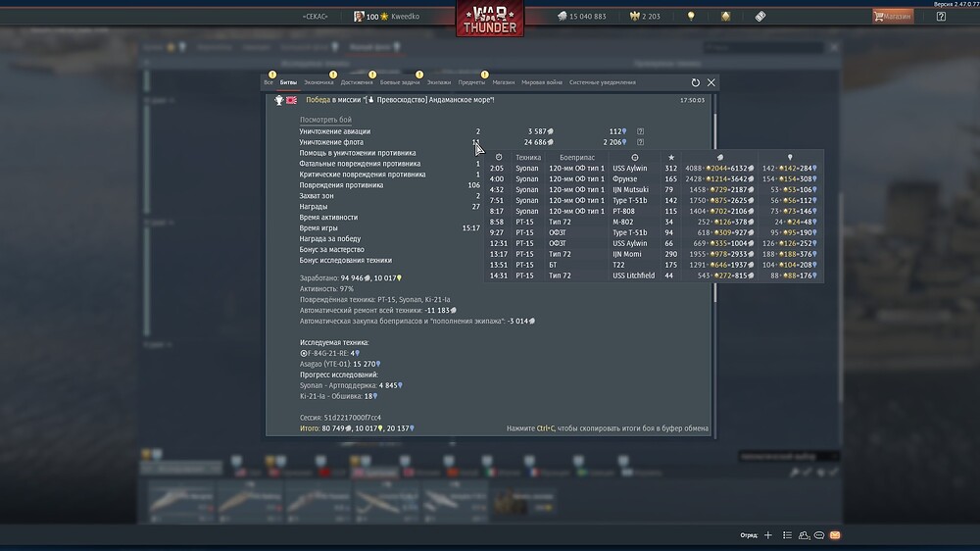Viewport: 980px width, 551px height.
Task: Open the orange mail messages icon
Action: click(x=835, y=535)
